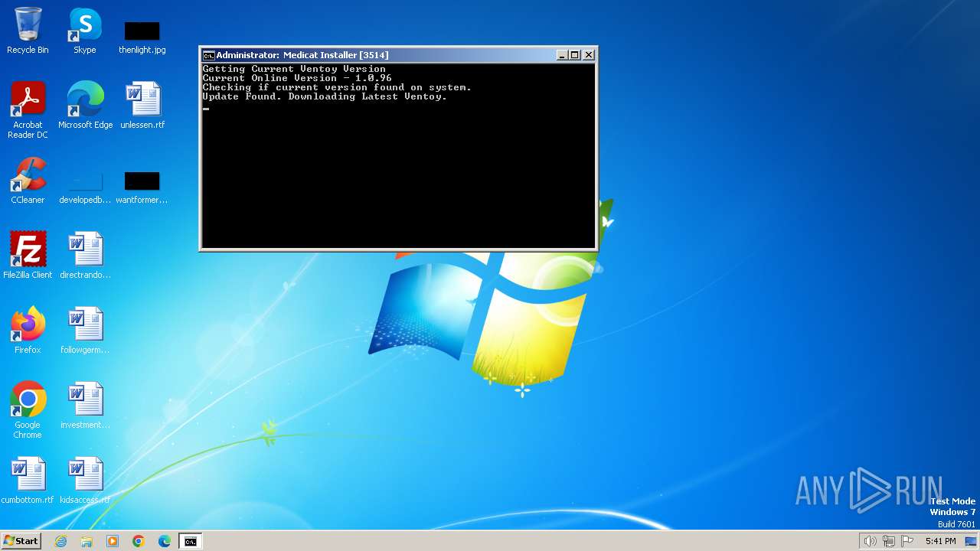Viewport: 980px width, 551px height.
Task: Click the show desktop button
Action: point(971,541)
